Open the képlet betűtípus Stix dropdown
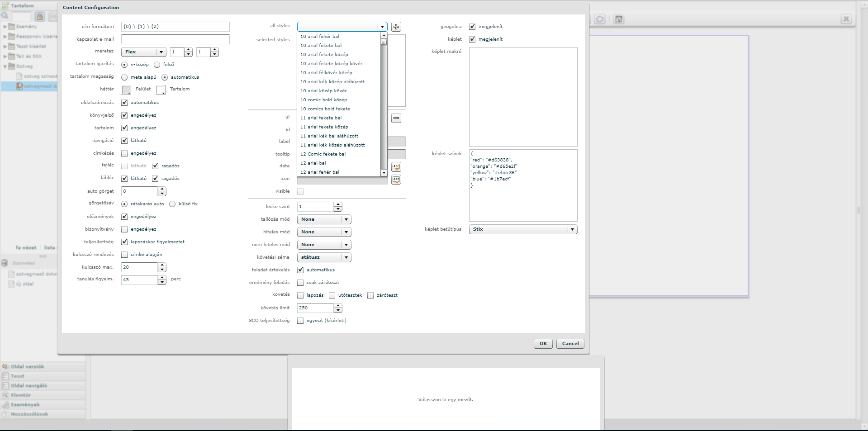Image resolution: width=868 pixels, height=431 pixels. 523,229
